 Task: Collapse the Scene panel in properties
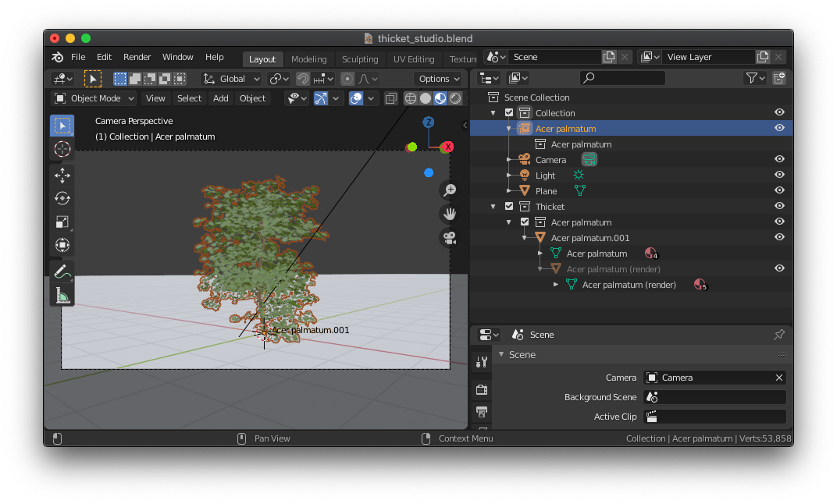pyautogui.click(x=501, y=354)
